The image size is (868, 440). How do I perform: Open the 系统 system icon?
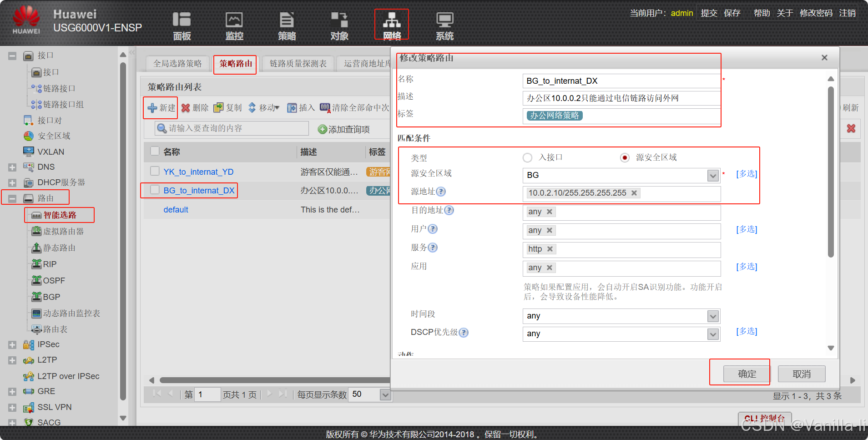[x=444, y=20]
